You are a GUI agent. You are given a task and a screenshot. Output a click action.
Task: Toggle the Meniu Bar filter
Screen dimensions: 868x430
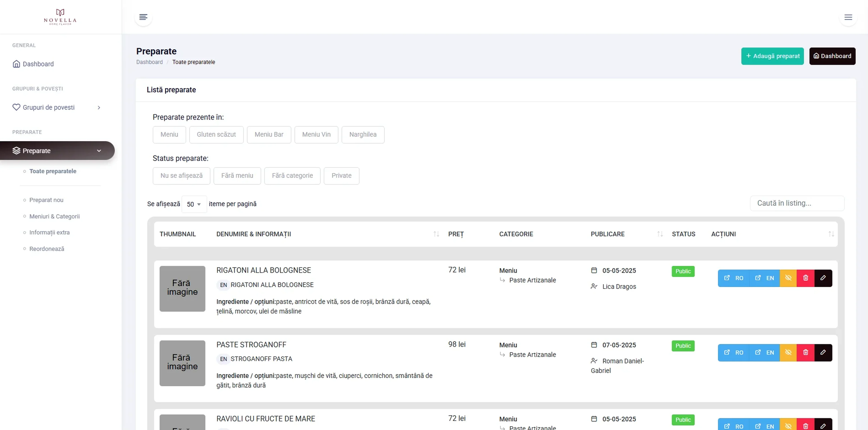pos(269,135)
